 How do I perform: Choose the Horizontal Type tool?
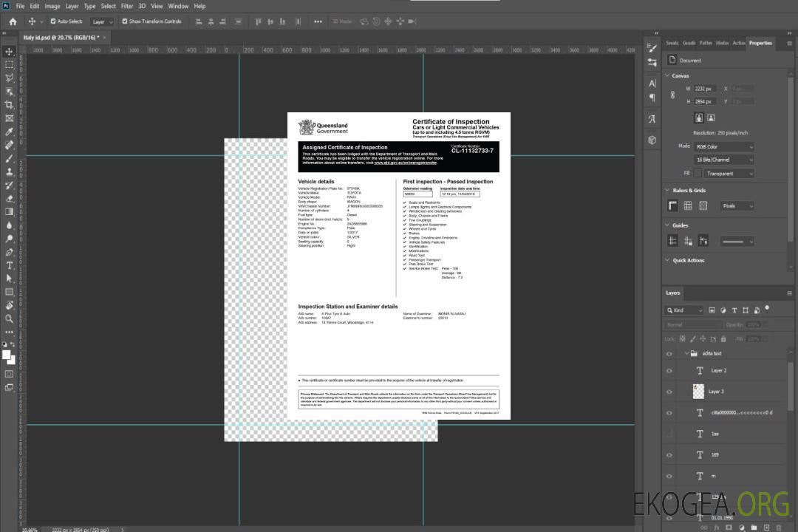click(x=10, y=265)
